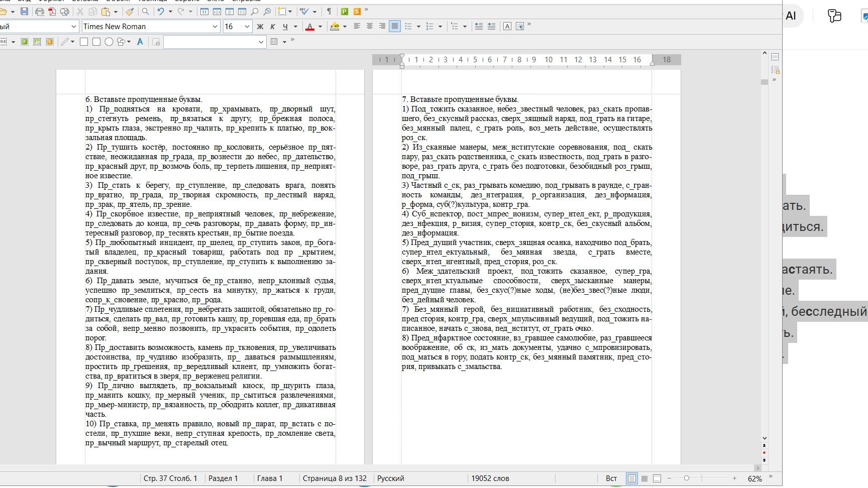Align text to the right

click(382, 27)
